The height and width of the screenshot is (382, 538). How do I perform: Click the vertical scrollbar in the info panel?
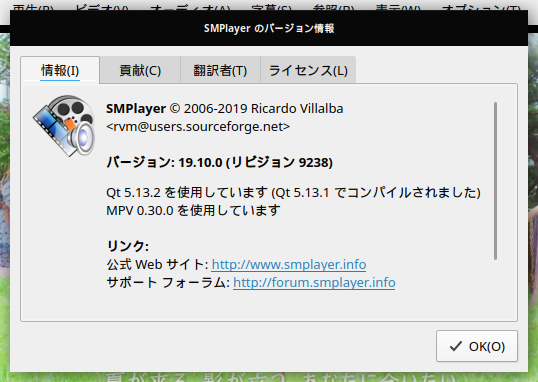pyautogui.click(x=495, y=181)
